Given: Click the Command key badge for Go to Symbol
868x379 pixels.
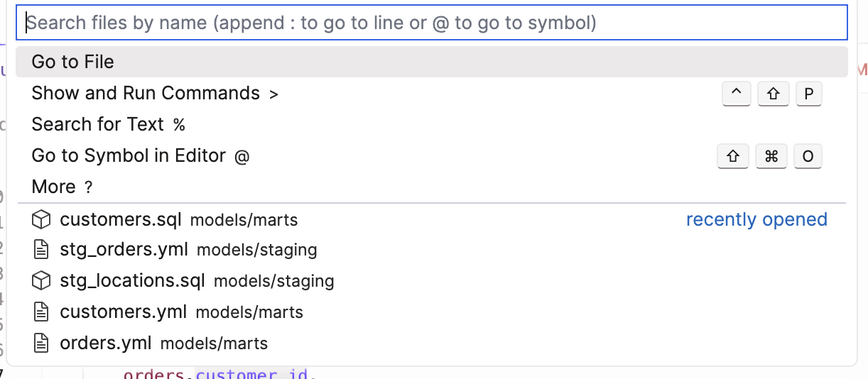Looking at the screenshot, I should (771, 156).
